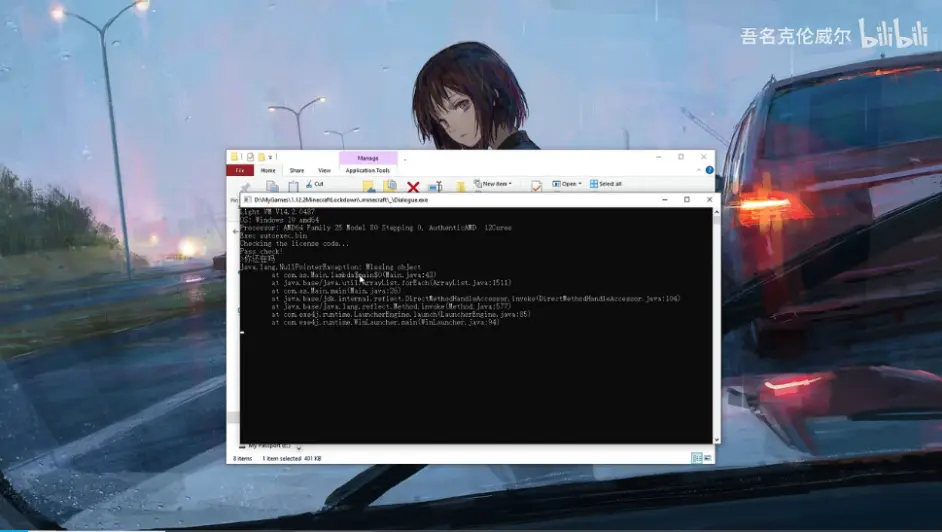The image size is (942, 532).
Task: Click the red Delete icon in ribbon
Action: tap(412, 186)
